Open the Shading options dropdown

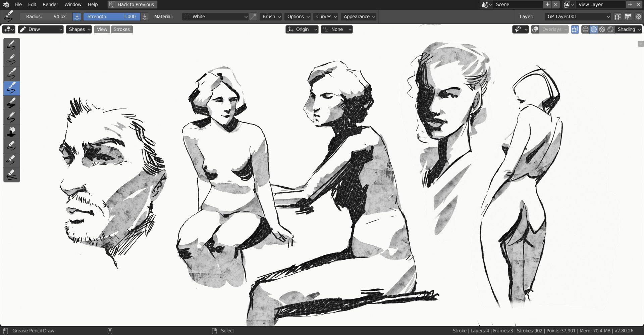(629, 29)
